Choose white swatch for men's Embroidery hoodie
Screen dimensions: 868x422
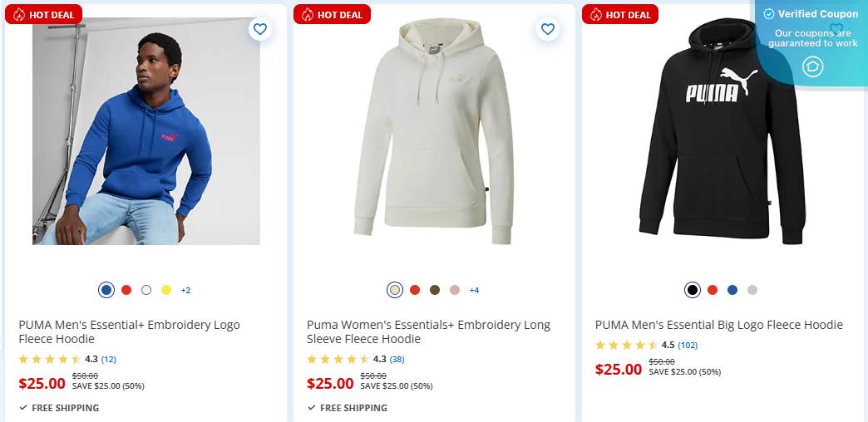coord(146,290)
